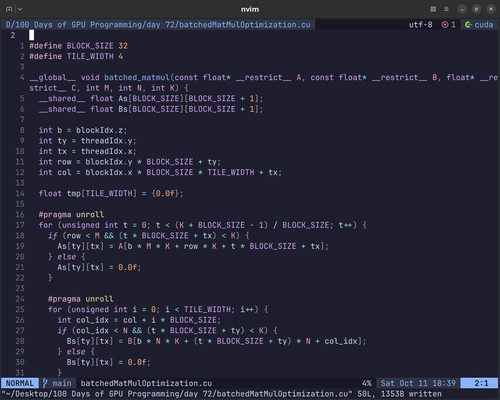The image size is (500, 400).
Task: Open the terminal hamburger menu
Action: (446, 9)
